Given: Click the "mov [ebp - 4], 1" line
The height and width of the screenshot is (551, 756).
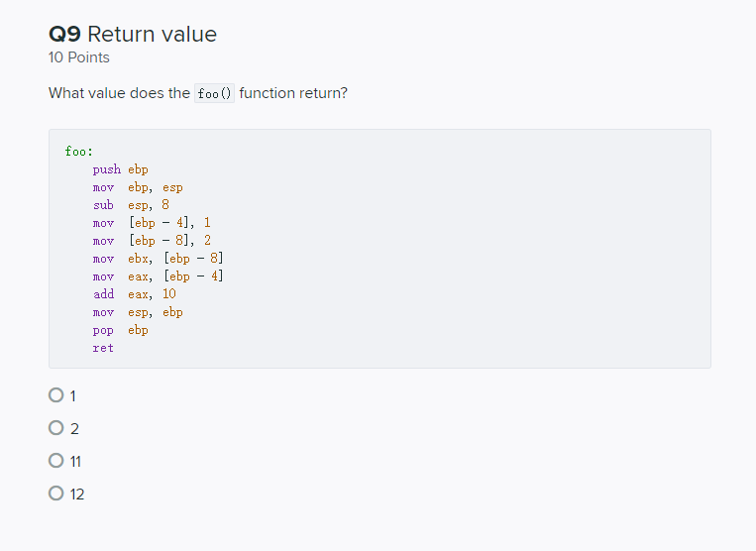Looking at the screenshot, I should (152, 223).
